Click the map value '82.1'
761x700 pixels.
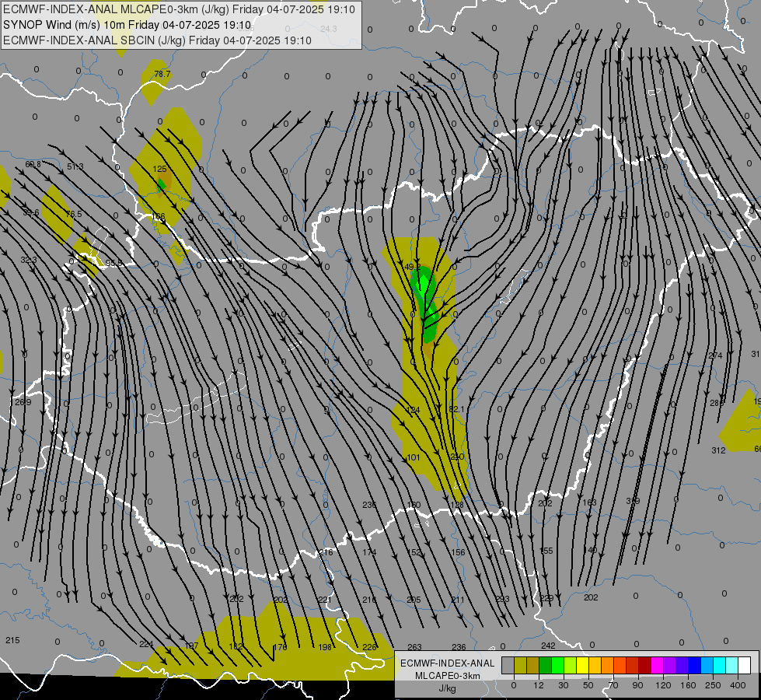coord(457,410)
